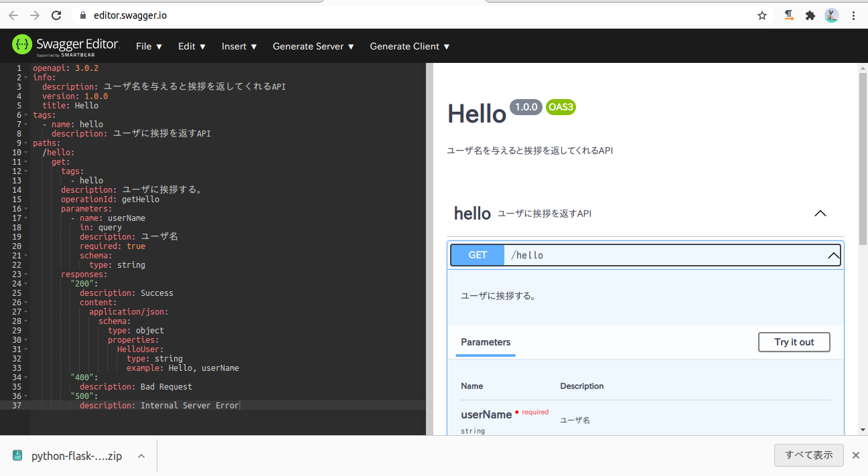Reload the editor.swagger.io page
Screen dimensions: 868x476
click(56, 15)
